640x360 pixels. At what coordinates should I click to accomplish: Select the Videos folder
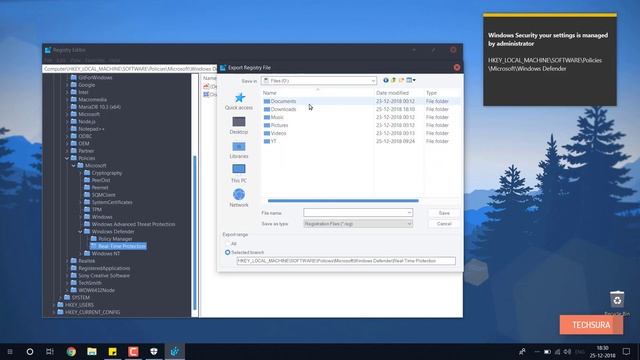pos(275,133)
